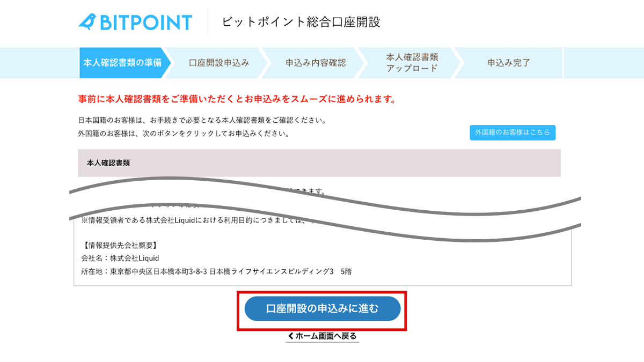Click the BITPOINT bird logo icon
This screenshot has height=362, width=644.
pos(87,21)
